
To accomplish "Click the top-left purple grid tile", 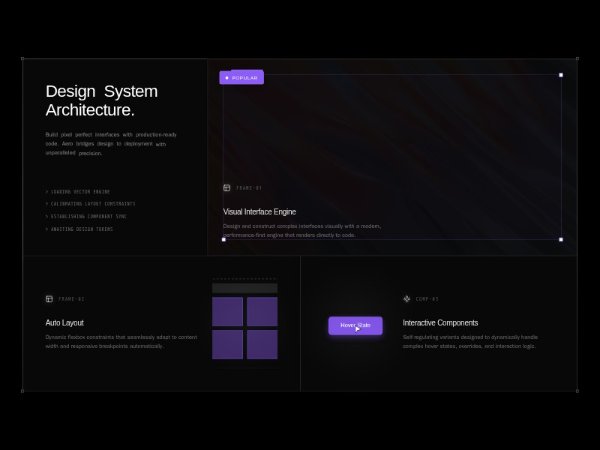I will pos(227,311).
